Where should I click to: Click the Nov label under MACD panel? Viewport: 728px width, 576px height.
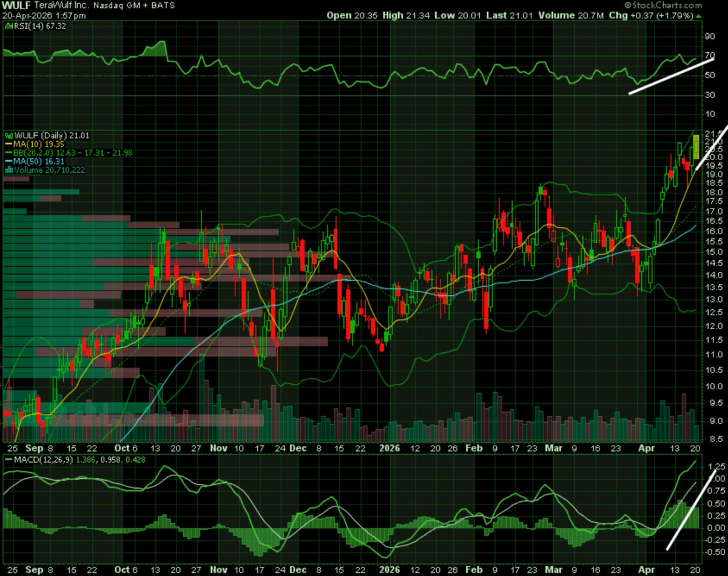point(218,571)
